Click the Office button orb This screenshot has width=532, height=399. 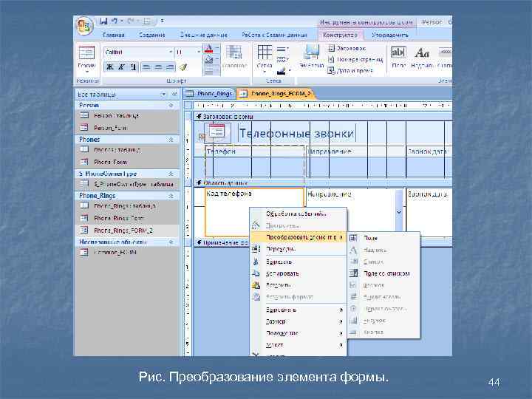pos(84,26)
